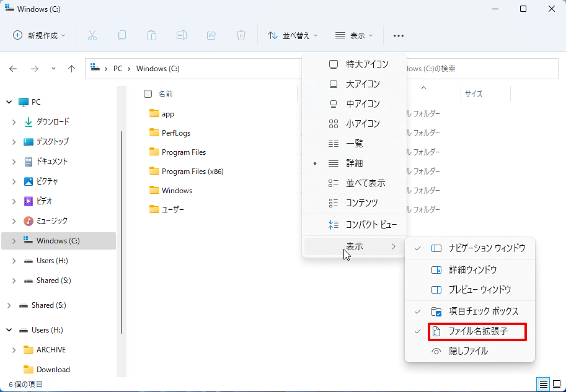Choose 小アイコン view
The height and width of the screenshot is (392, 566).
354,124
